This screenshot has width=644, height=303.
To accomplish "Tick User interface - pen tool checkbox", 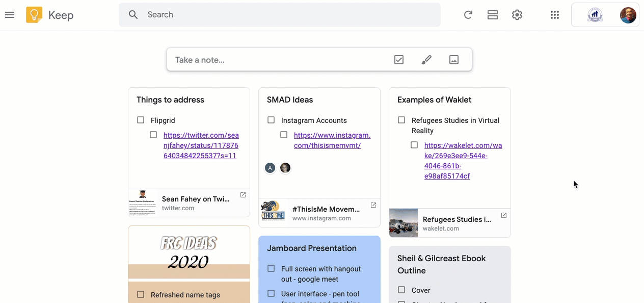I will pyautogui.click(x=271, y=293).
